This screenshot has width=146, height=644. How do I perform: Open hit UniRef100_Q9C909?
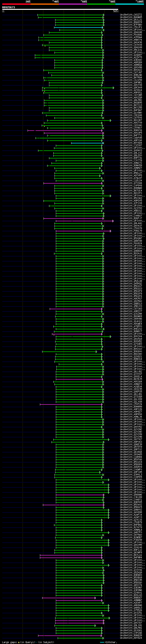click(x=131, y=87)
